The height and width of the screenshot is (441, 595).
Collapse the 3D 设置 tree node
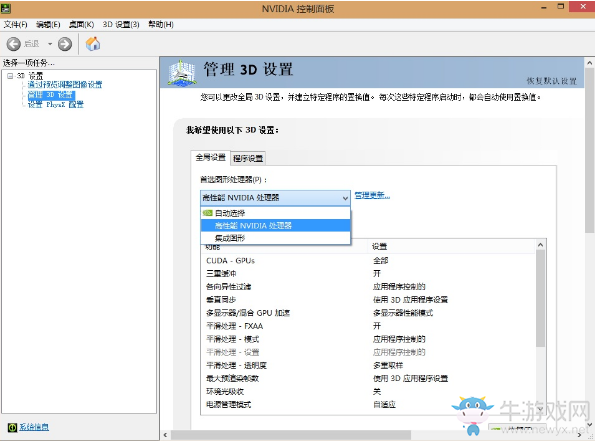click(10, 76)
